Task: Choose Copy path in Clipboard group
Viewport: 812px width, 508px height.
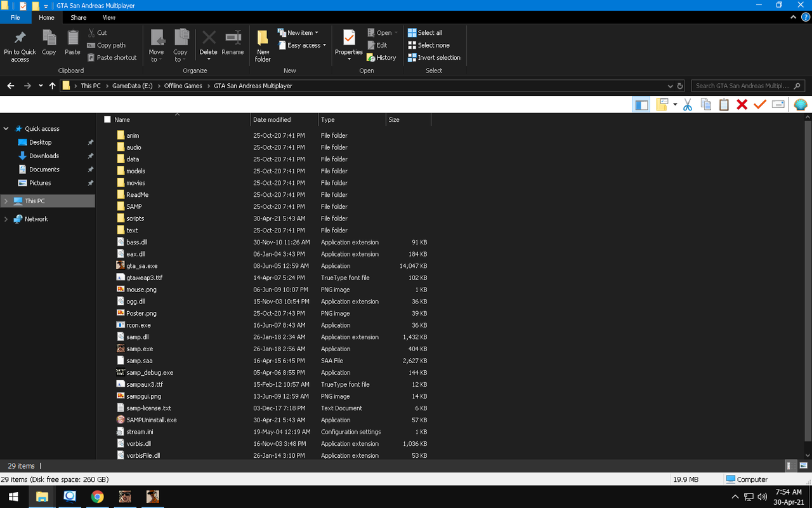Action: (106, 45)
